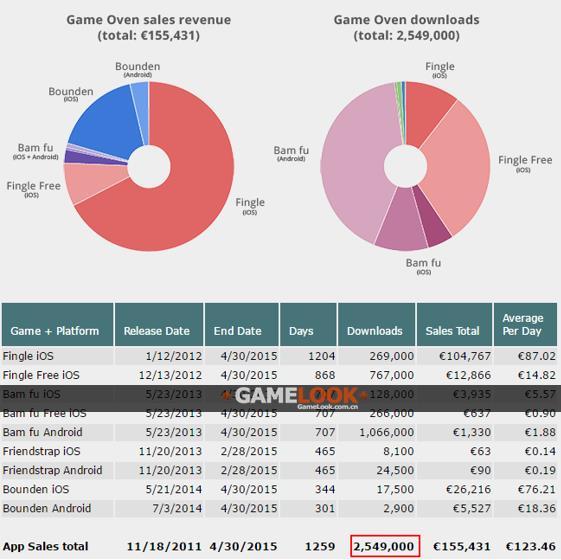Click the 'Friendstrap iOS' row name
Screen dimensions: 561x560
[42, 451]
